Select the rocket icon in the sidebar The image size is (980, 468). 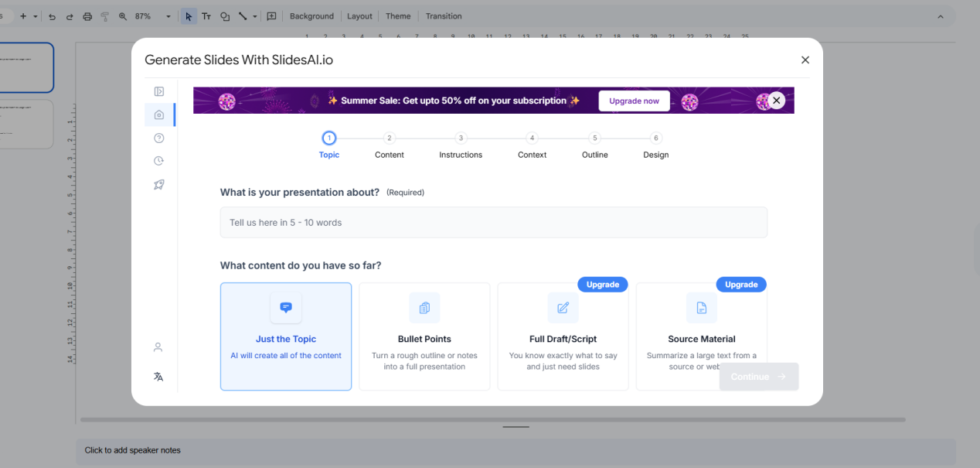pyautogui.click(x=158, y=184)
